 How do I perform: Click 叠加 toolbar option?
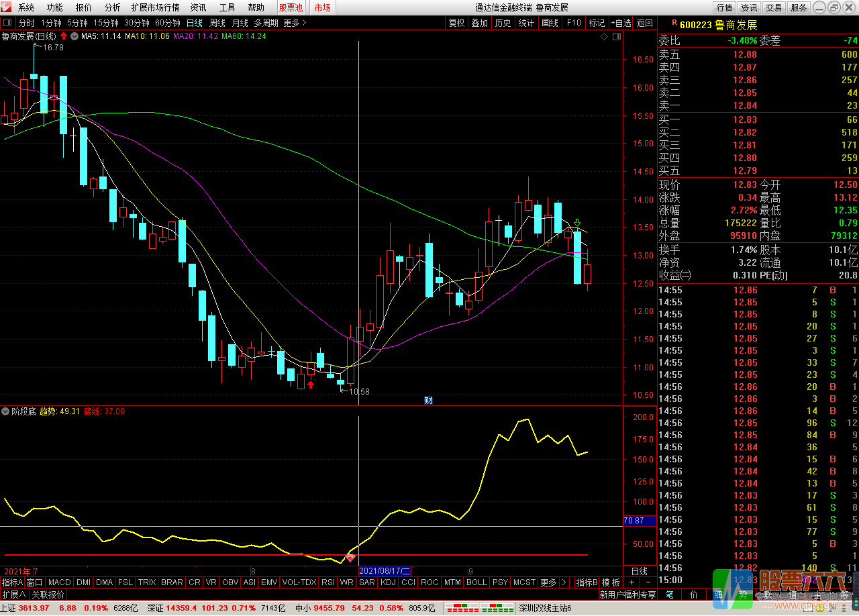(480, 23)
